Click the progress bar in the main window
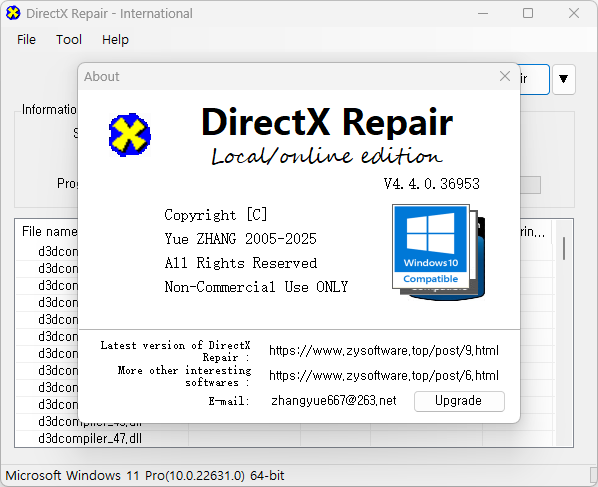The image size is (598, 487). point(530,185)
